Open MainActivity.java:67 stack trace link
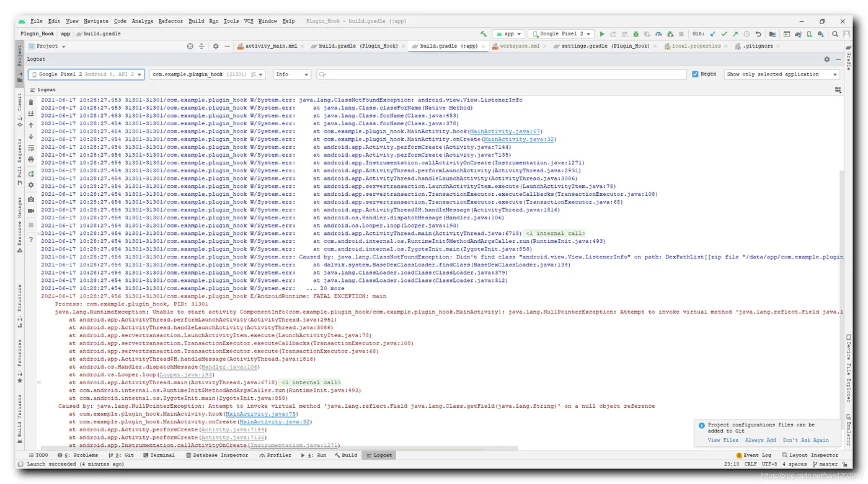 point(505,131)
